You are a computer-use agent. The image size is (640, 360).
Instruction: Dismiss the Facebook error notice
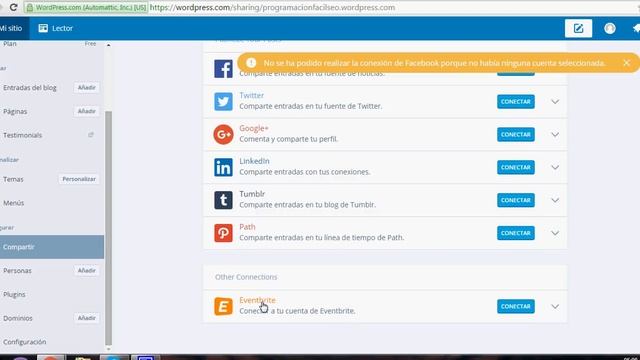click(x=627, y=63)
